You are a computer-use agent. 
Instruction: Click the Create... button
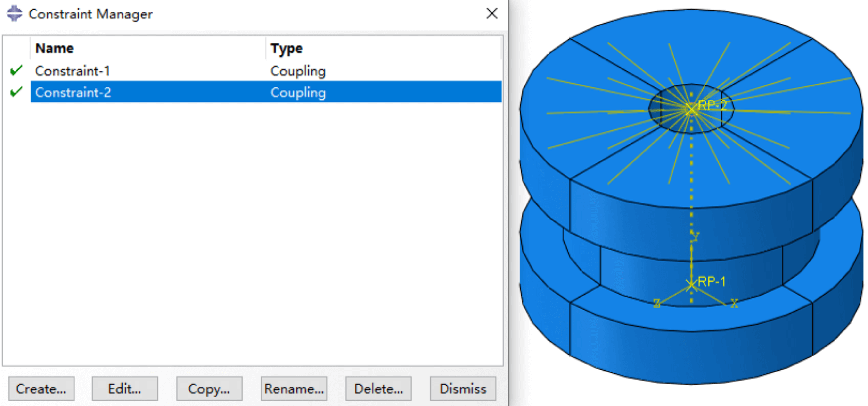[x=41, y=389]
